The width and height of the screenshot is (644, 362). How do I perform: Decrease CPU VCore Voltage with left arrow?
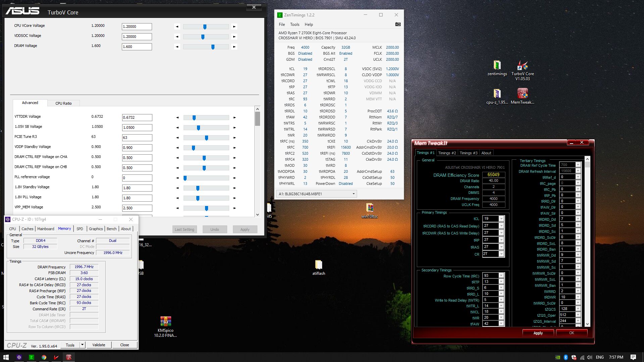pyautogui.click(x=177, y=27)
